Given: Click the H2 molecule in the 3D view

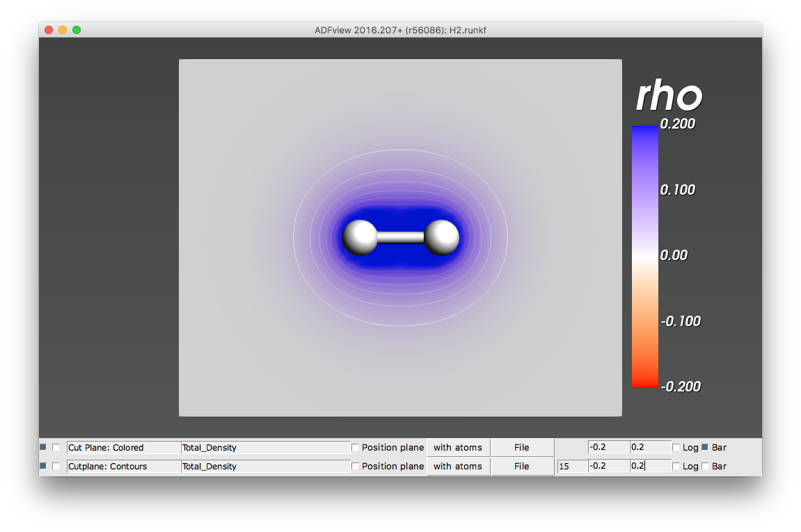Looking at the screenshot, I should coord(400,237).
